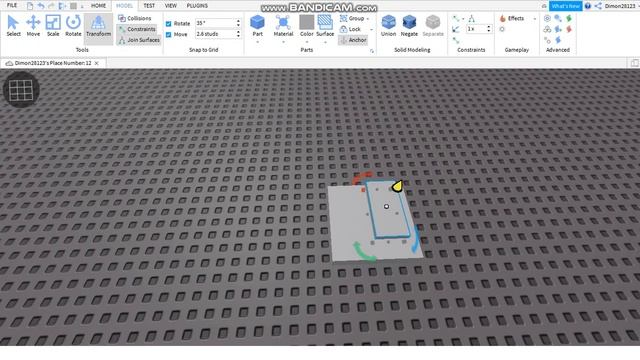
Task: Click the green lightning script icon in Advanced
Action: (569, 18)
